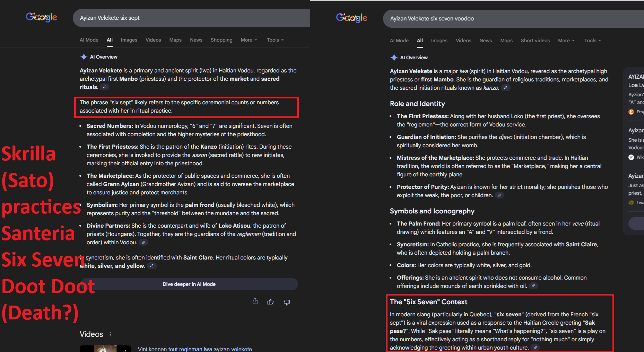Click the Google logo on the 'six sept' page
The image size is (644, 352).
42,17
